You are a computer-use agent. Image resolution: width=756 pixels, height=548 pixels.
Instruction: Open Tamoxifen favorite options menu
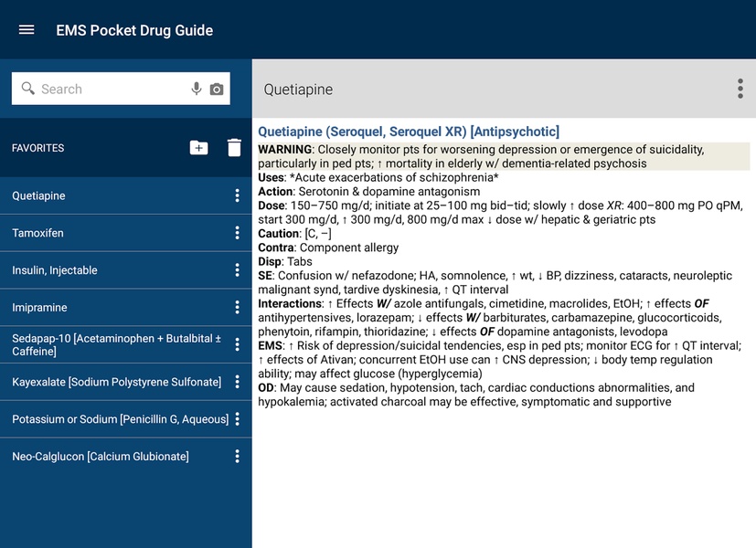[237, 233]
